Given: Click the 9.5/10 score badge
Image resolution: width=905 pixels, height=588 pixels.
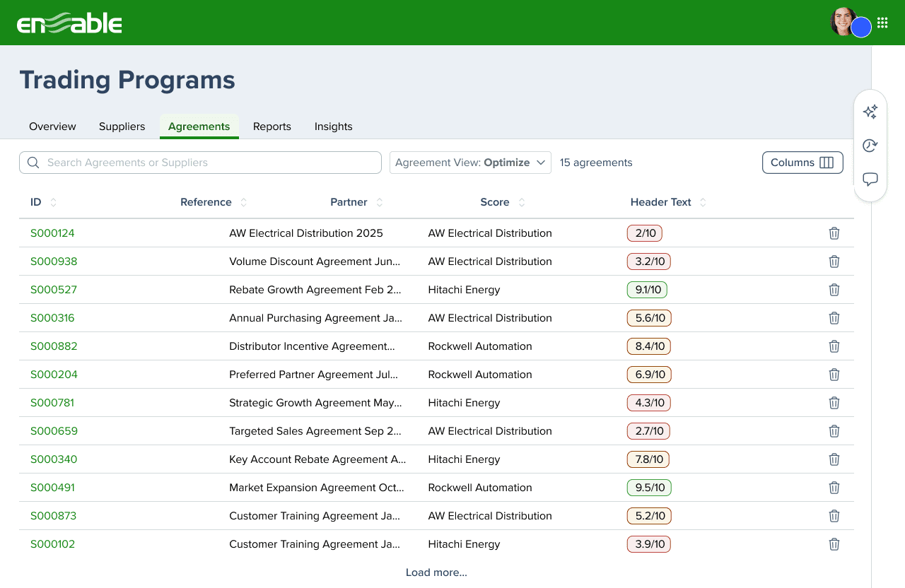Looking at the screenshot, I should click(649, 488).
